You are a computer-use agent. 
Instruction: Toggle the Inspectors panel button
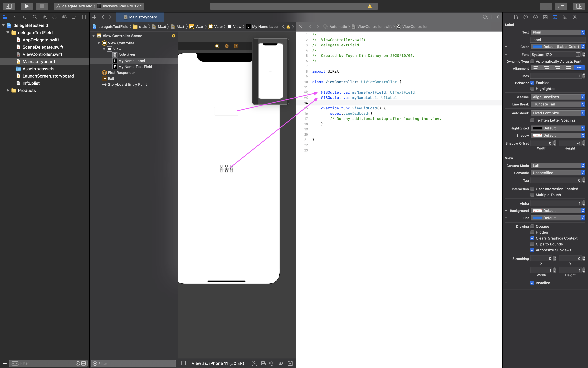pyautogui.click(x=579, y=6)
